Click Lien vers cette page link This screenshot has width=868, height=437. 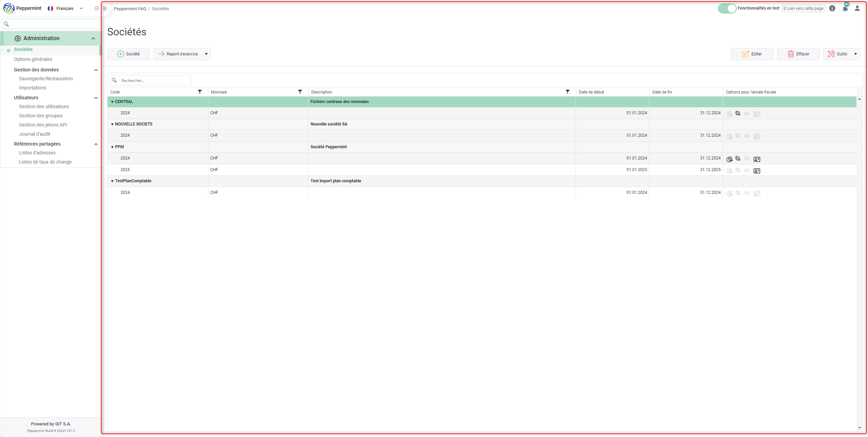(803, 9)
